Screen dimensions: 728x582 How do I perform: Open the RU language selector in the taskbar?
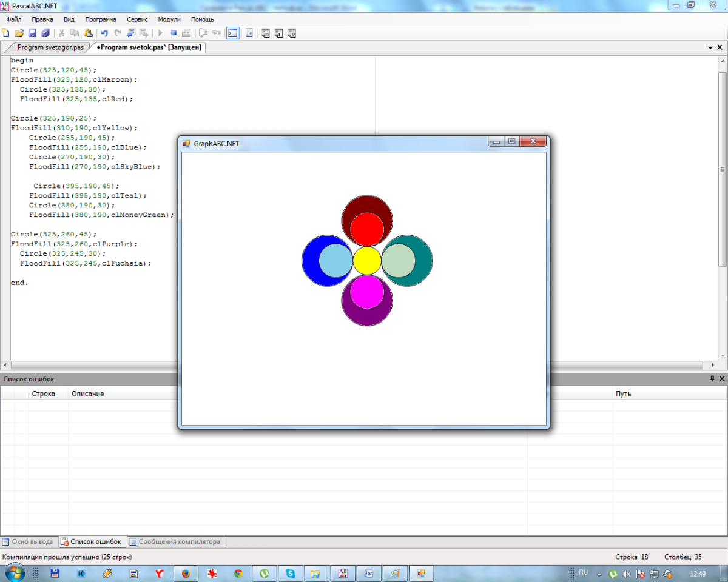pyautogui.click(x=583, y=572)
